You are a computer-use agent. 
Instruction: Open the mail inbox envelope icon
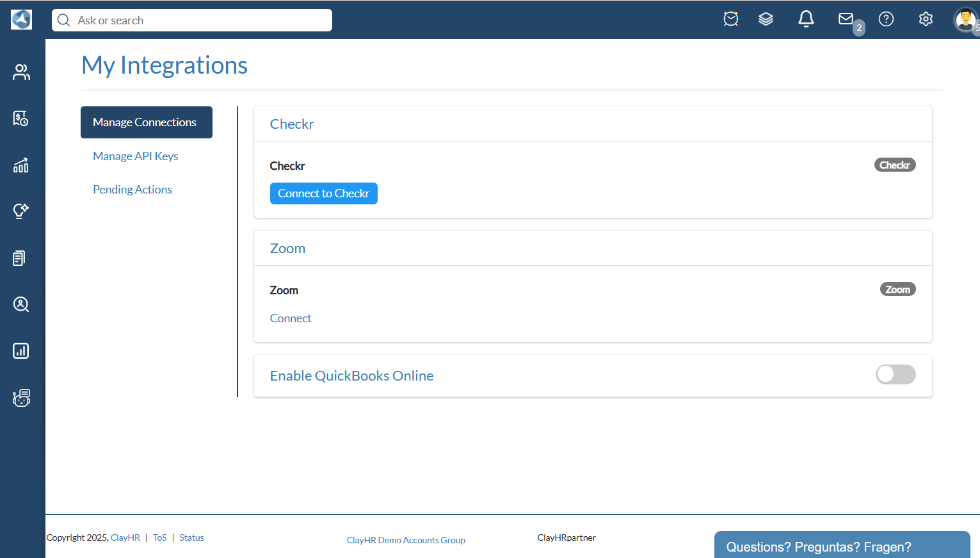846,19
